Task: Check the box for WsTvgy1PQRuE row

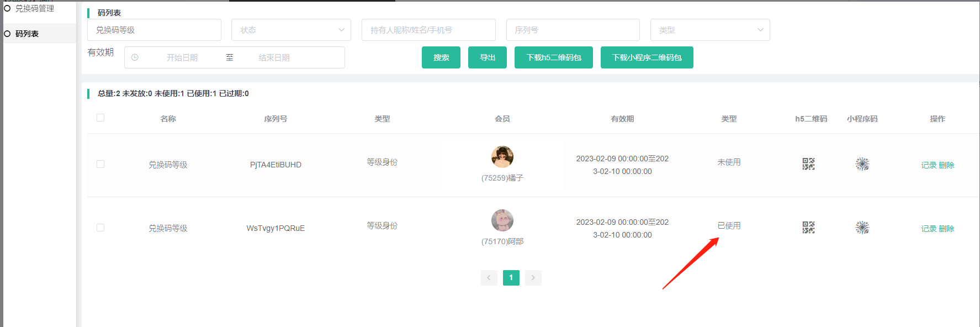Action: pyautogui.click(x=100, y=228)
